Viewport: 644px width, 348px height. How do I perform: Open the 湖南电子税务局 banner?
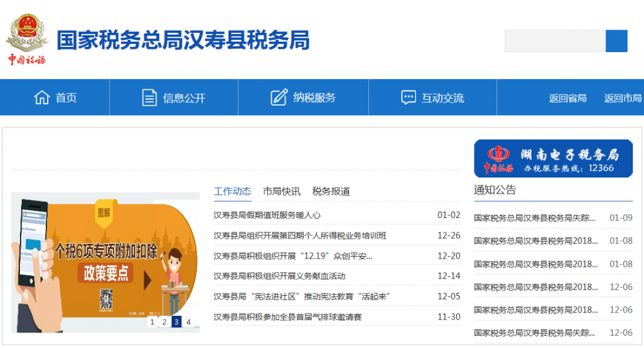[553, 158]
